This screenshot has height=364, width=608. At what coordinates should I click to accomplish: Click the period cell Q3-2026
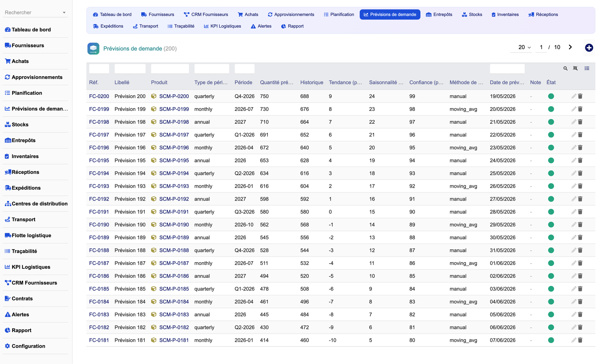(x=244, y=212)
